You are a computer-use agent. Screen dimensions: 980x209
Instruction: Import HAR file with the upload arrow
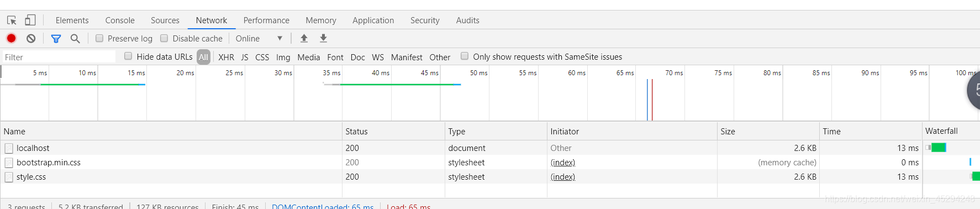click(x=304, y=38)
